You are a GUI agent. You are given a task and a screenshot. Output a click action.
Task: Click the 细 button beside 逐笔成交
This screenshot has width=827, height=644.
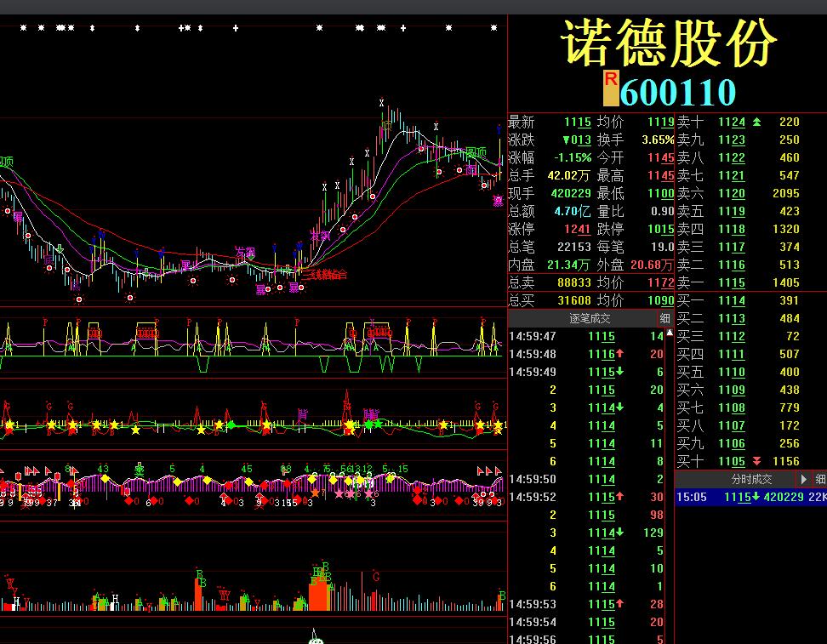pyautogui.click(x=664, y=318)
